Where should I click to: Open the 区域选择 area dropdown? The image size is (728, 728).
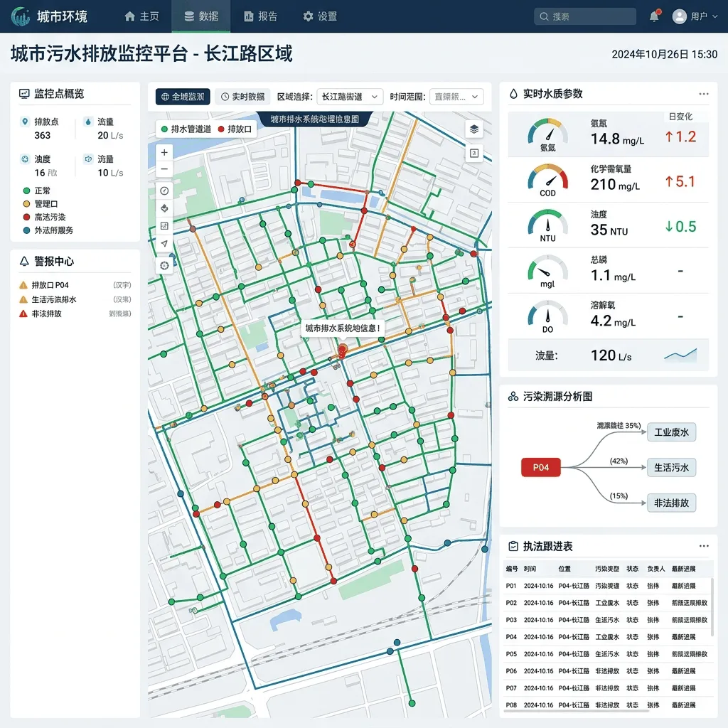(x=350, y=97)
